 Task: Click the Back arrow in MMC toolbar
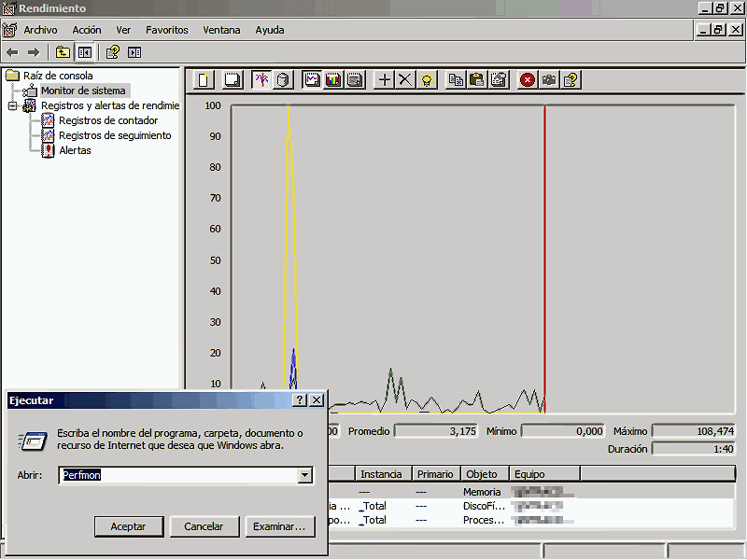13,52
